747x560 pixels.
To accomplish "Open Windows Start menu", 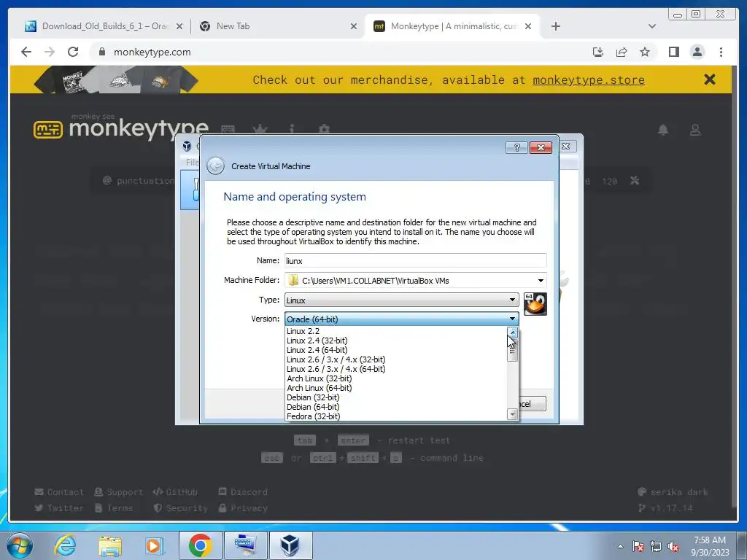I will (20, 545).
